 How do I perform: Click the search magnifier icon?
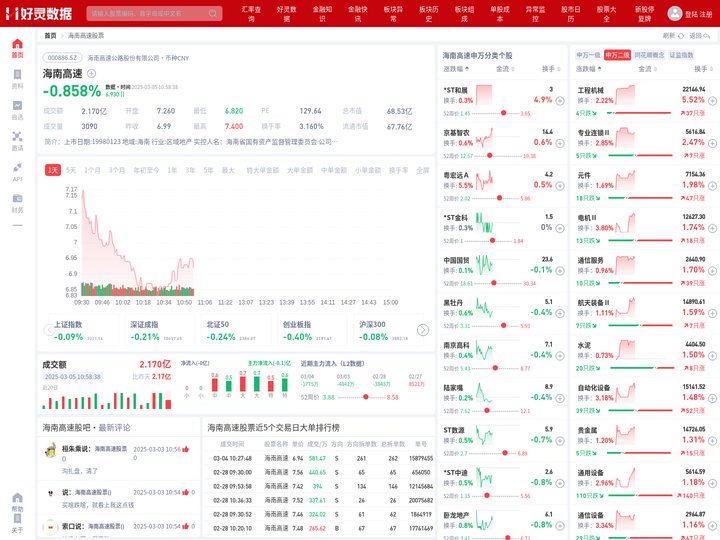pyautogui.click(x=213, y=13)
